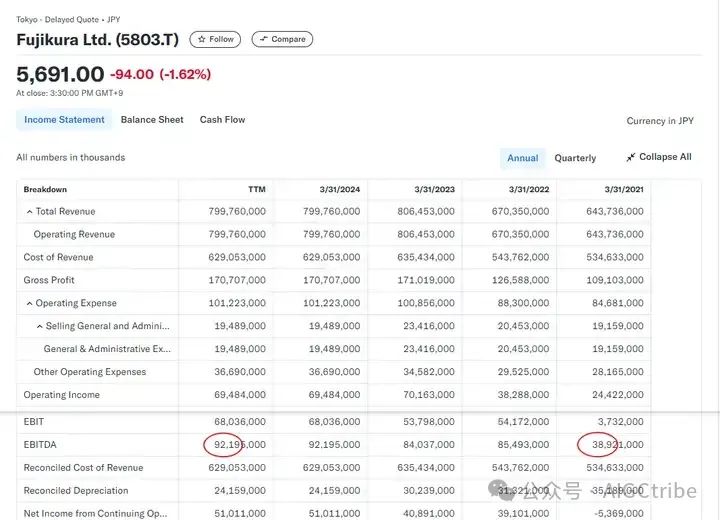Click Reconciled Cost of Revenue label
The image size is (720, 520).
coord(83,468)
